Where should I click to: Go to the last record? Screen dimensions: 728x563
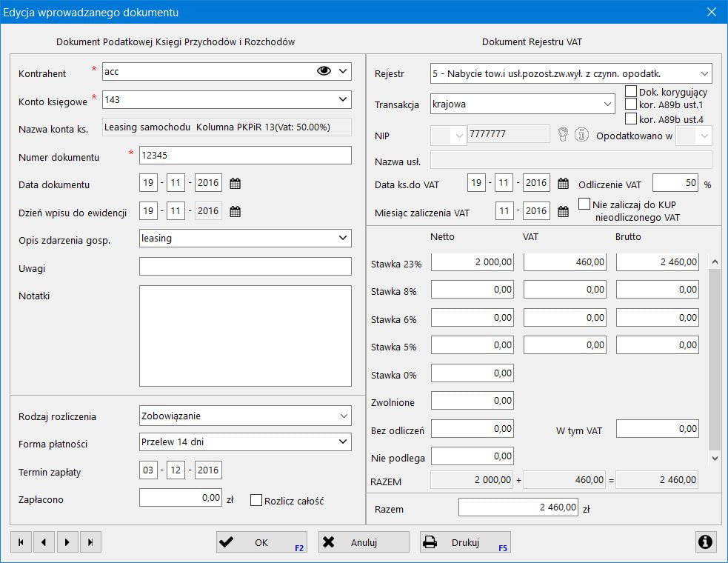pyautogui.click(x=90, y=542)
